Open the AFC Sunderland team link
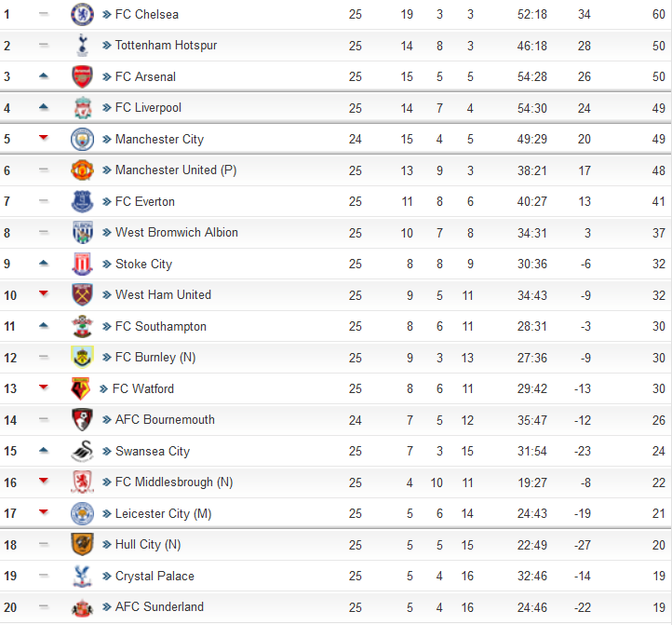 159,607
